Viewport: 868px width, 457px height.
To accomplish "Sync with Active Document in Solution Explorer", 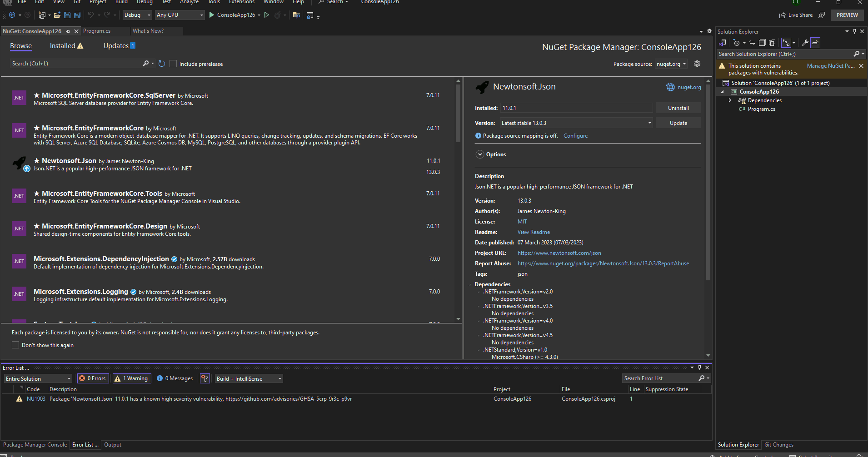I will pos(752,43).
